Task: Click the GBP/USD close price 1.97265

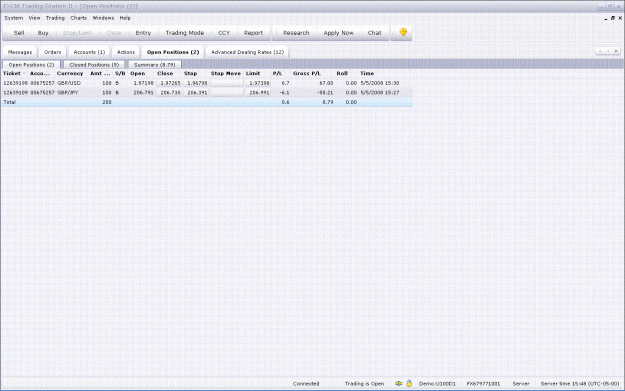Action: click(x=170, y=83)
